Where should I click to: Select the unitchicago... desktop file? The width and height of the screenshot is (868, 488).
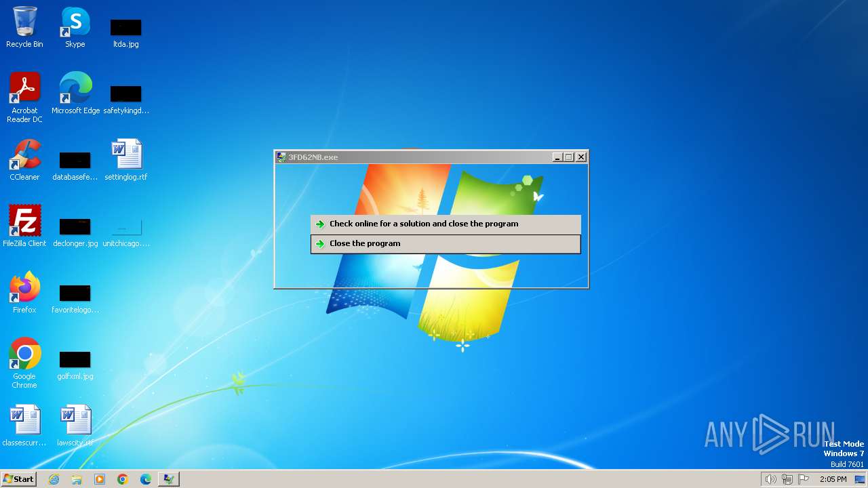(126, 232)
